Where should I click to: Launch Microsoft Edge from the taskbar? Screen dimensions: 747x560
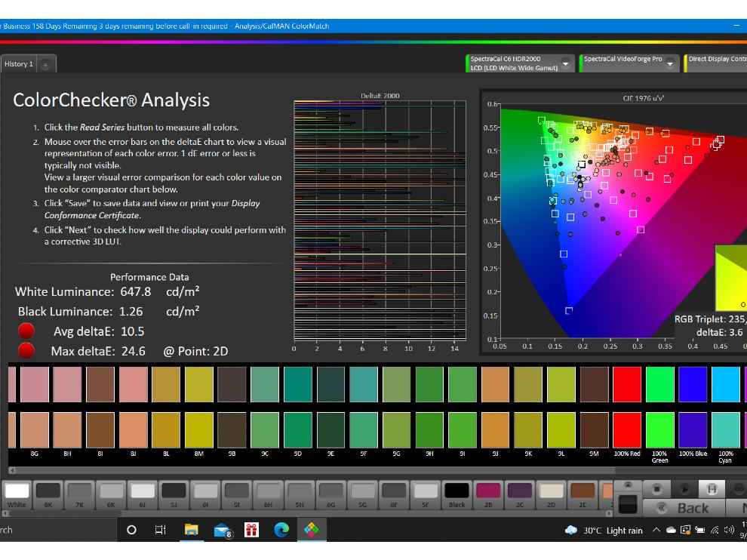[281, 530]
